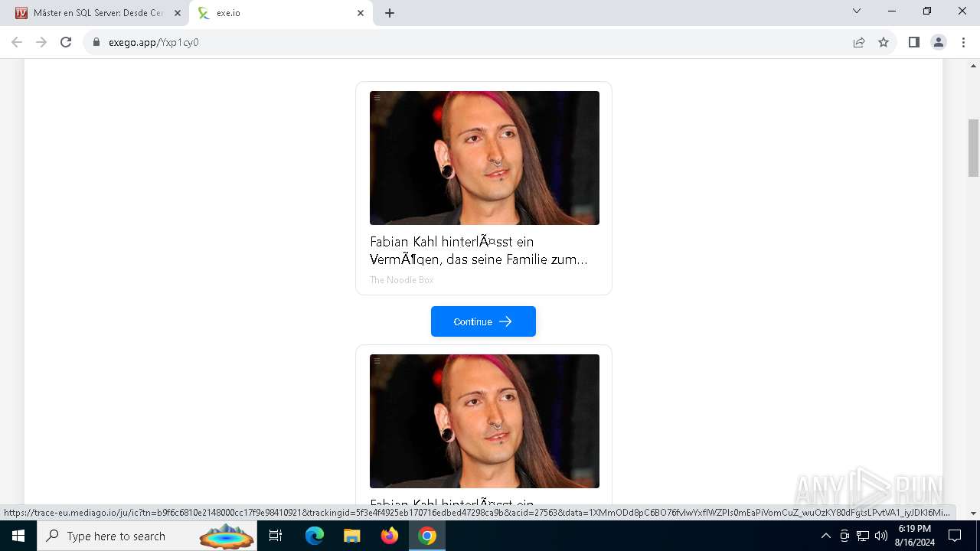The height and width of the screenshot is (551, 980).
Task: Click The Noodle Box source label
Action: click(402, 280)
